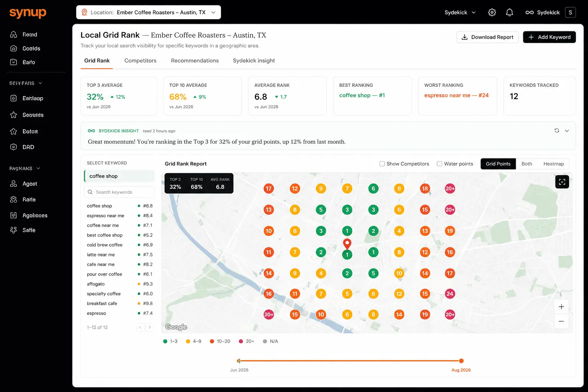The width and height of the screenshot is (588, 392).
Task: Go to previous keyword page
Action: pos(140,327)
